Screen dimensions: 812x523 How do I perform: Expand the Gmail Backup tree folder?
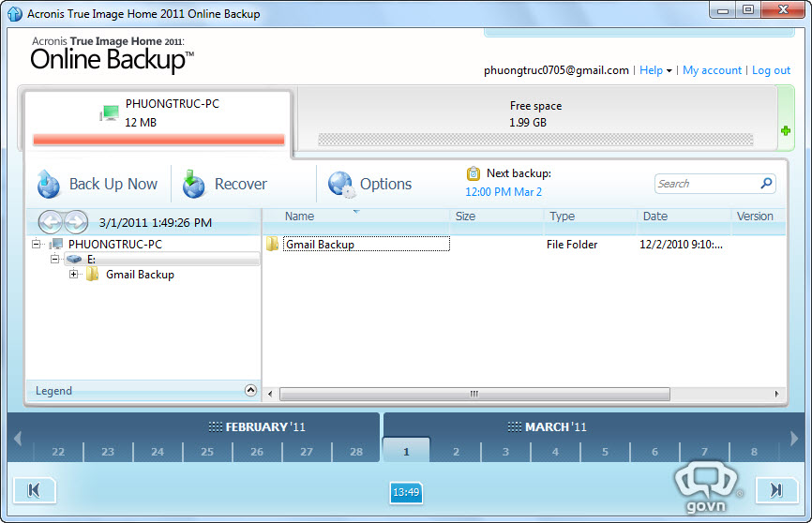click(73, 274)
